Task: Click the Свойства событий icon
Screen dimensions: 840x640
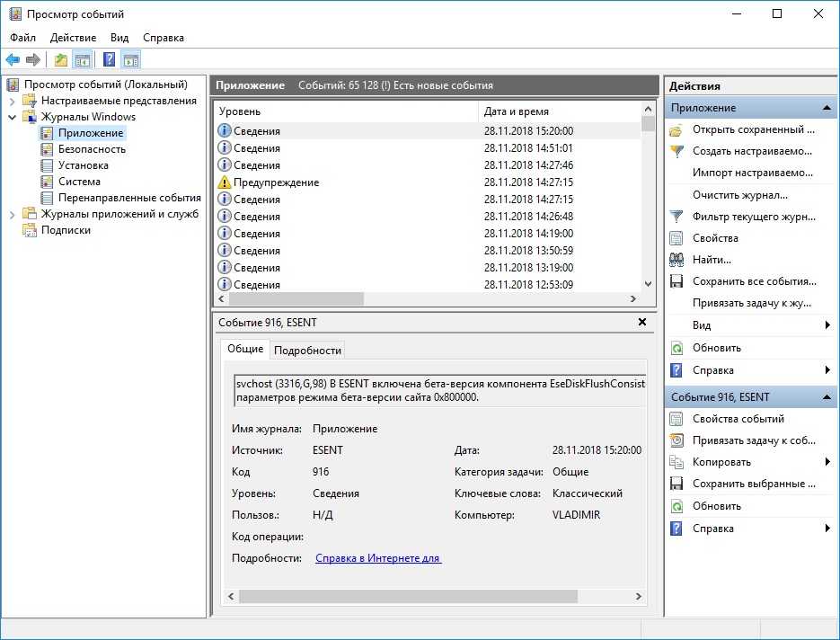Action: [x=676, y=419]
